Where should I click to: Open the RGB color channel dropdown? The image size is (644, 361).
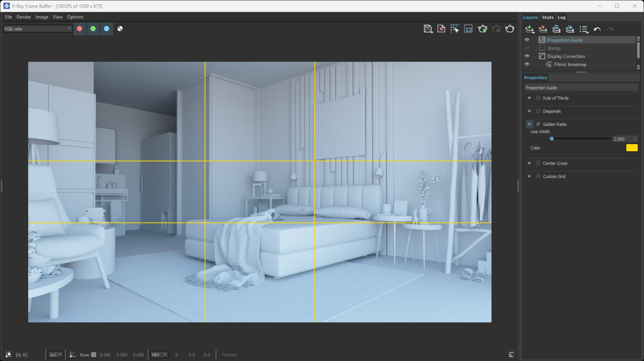click(x=38, y=29)
